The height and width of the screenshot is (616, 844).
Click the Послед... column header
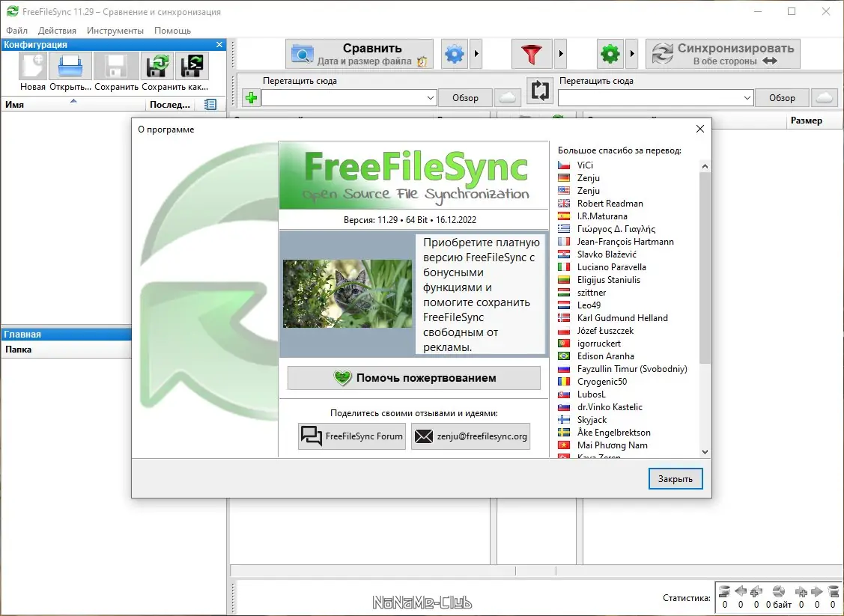(170, 105)
